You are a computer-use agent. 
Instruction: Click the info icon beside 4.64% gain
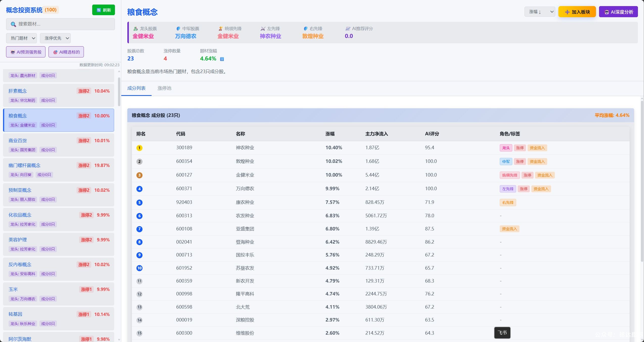(222, 59)
